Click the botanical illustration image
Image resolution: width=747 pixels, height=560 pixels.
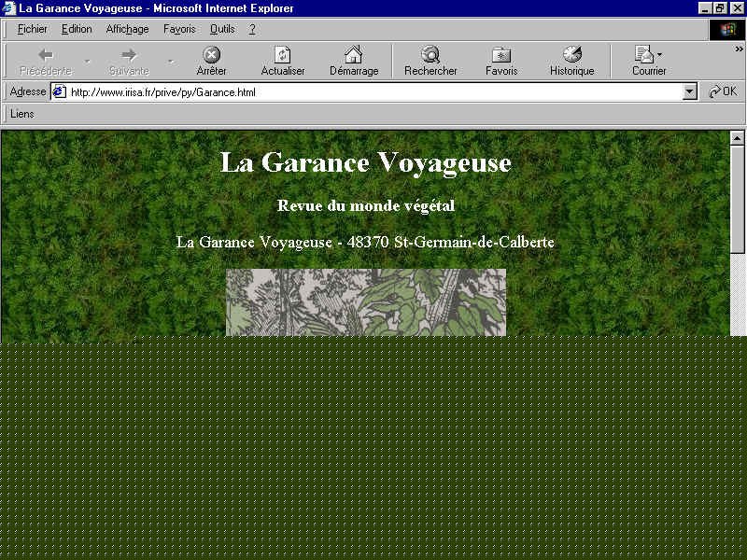(x=366, y=302)
